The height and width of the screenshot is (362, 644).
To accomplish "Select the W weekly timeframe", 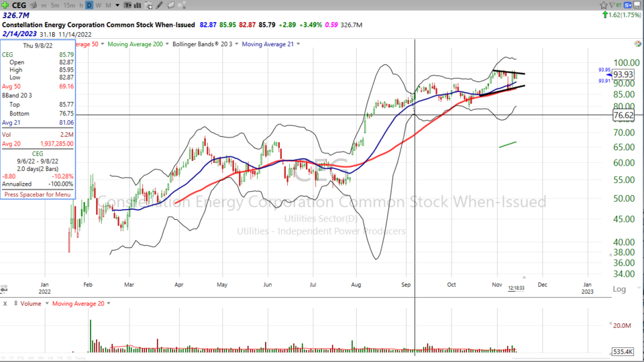I will pyautogui.click(x=99, y=5).
